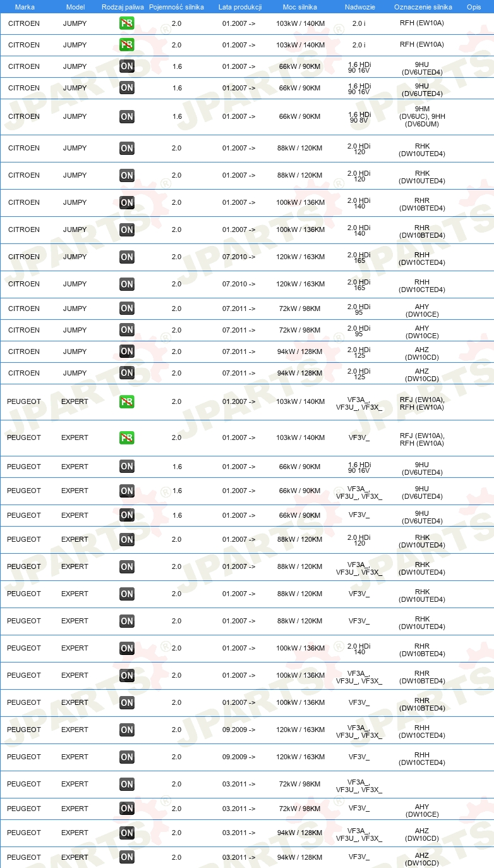Click ON icon in Peugeot 120kW VF3A_ row

(x=127, y=730)
